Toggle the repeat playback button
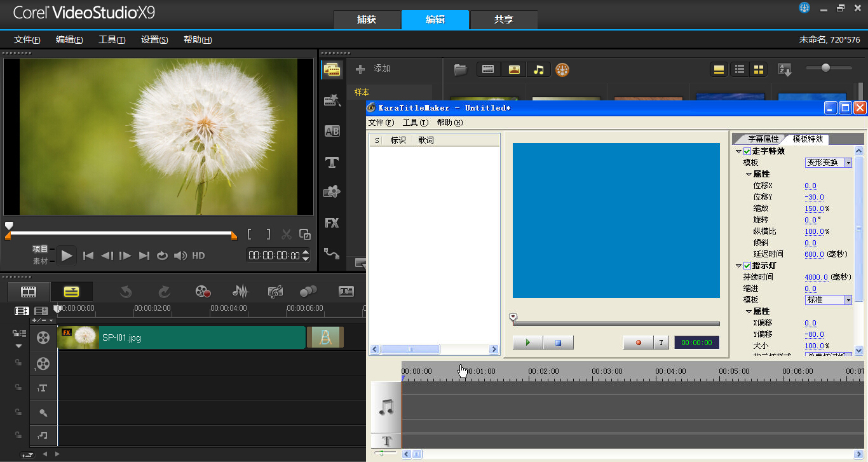This screenshot has height=462, width=868. (x=162, y=255)
